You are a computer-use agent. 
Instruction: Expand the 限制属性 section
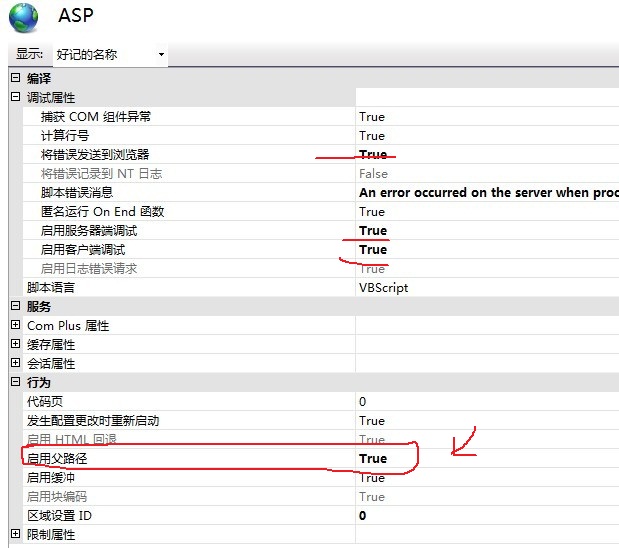(x=15, y=535)
